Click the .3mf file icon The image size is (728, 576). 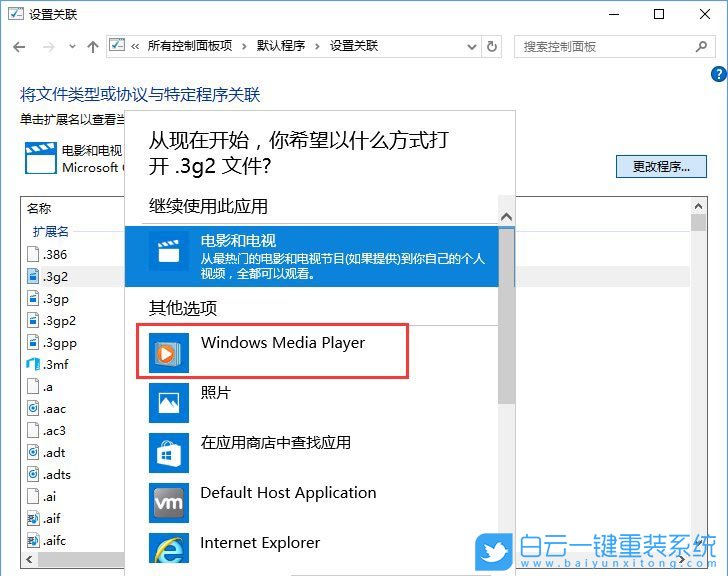pyautogui.click(x=33, y=364)
